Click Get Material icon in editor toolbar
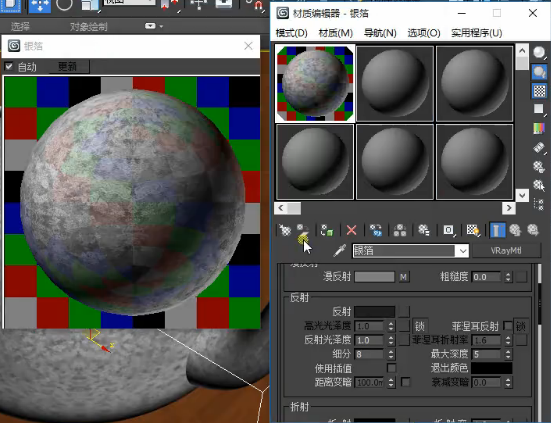The height and width of the screenshot is (423, 551). (285, 230)
